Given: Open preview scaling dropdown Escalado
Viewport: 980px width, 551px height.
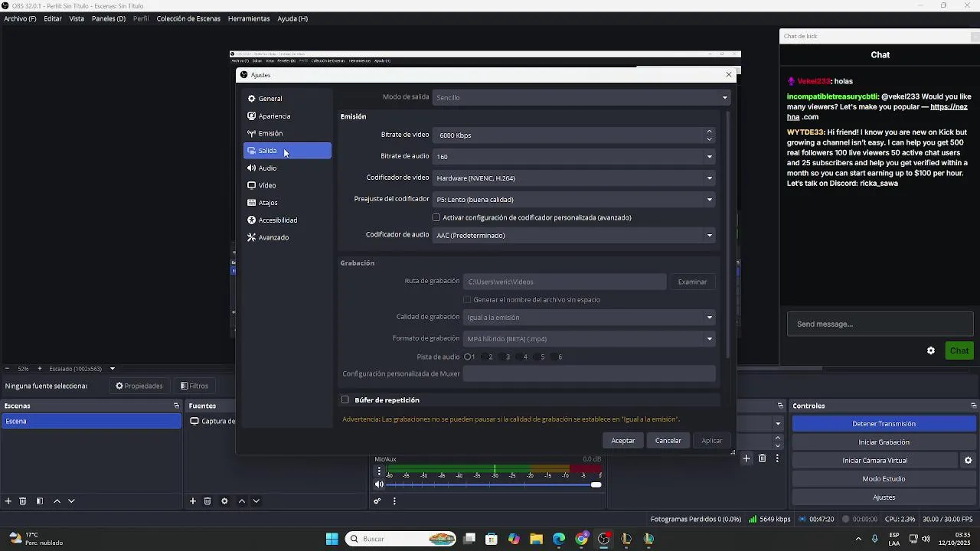Looking at the screenshot, I should tap(82, 369).
